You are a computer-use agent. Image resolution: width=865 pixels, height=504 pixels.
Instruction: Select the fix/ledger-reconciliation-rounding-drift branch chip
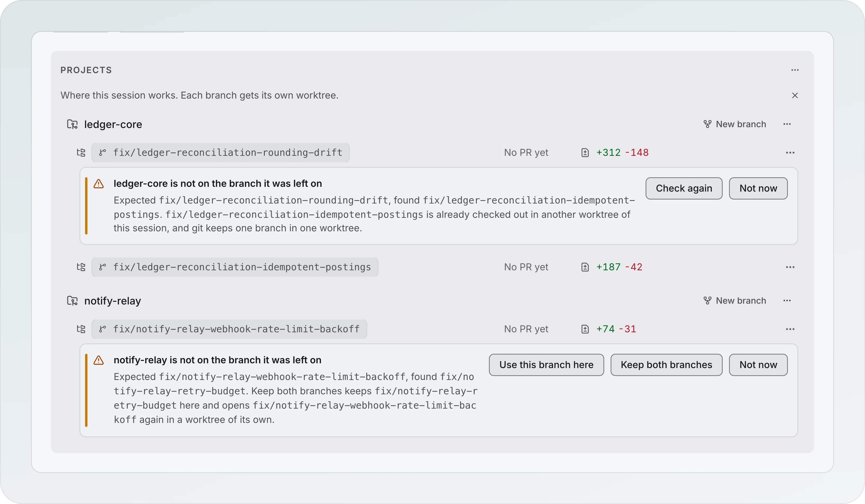point(220,152)
